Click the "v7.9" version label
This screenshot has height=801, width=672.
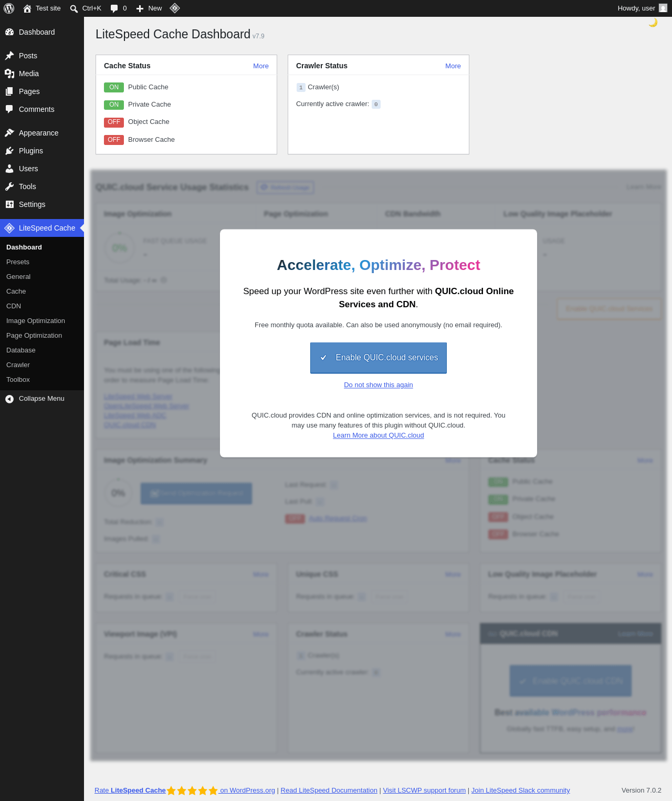click(258, 36)
